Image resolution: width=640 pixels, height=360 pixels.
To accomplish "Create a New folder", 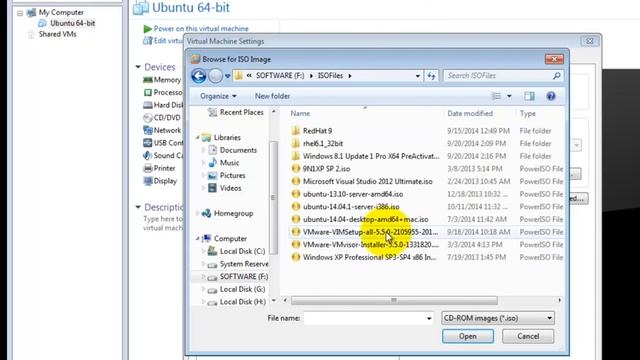I will [x=272, y=96].
